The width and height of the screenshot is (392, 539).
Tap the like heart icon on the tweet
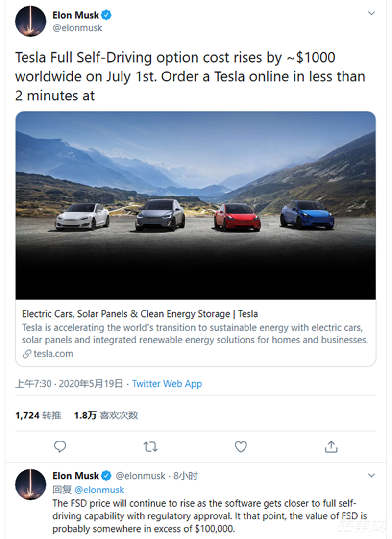(241, 446)
